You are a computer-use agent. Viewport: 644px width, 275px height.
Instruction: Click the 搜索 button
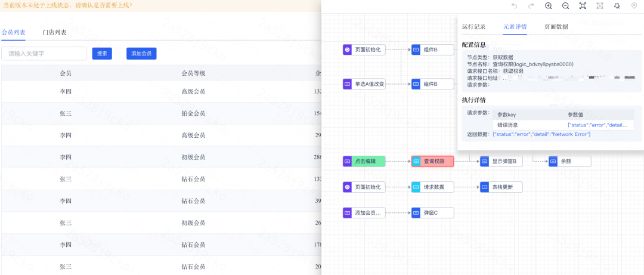(x=102, y=54)
